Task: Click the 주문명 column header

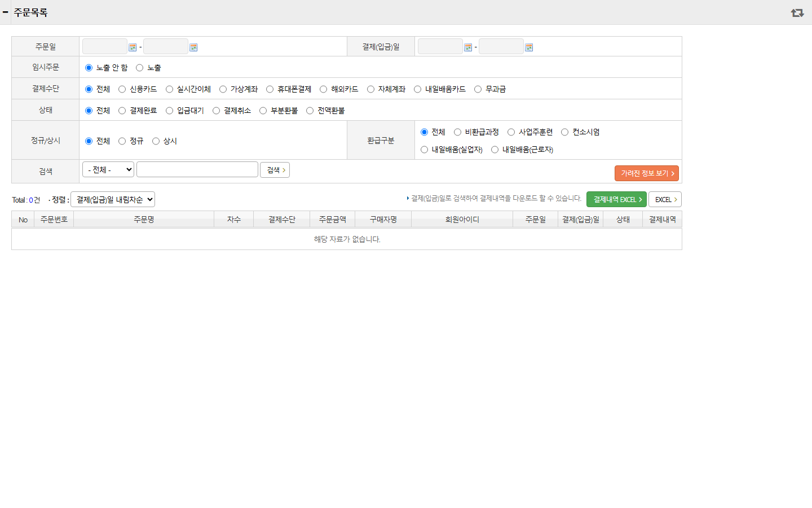Action: tap(144, 220)
